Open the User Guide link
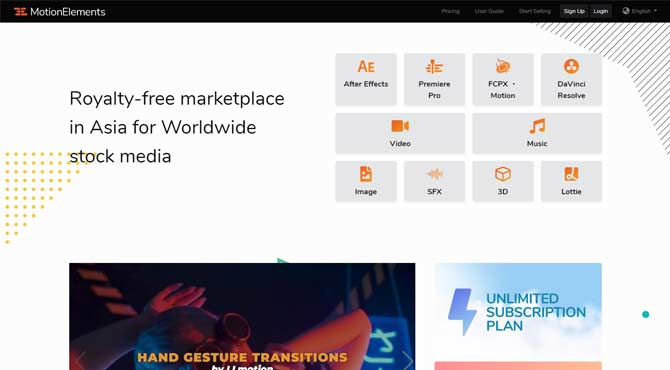 click(489, 11)
